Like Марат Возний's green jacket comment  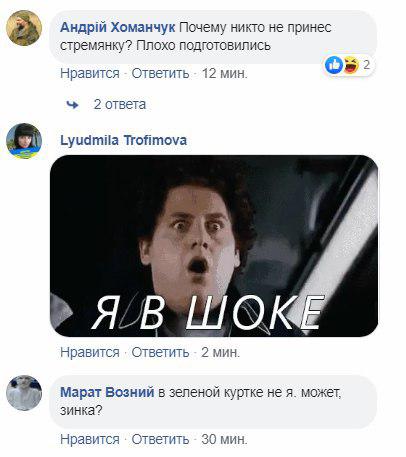pos(90,439)
